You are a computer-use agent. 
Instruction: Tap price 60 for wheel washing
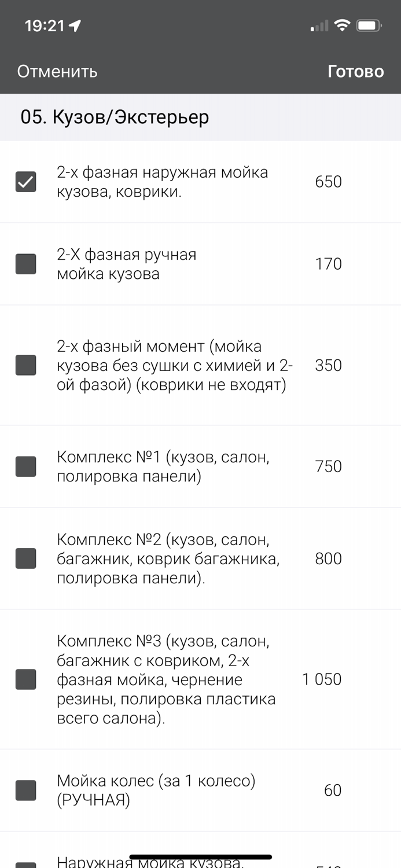[333, 790]
